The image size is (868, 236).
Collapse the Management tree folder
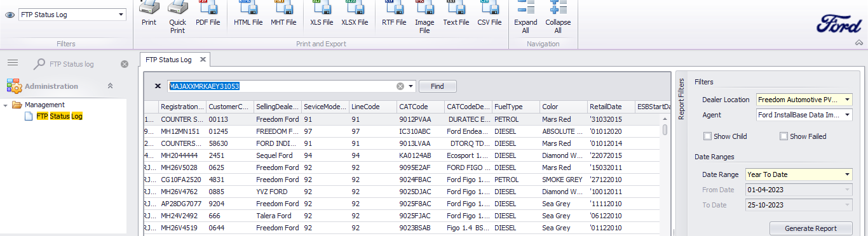pos(6,105)
